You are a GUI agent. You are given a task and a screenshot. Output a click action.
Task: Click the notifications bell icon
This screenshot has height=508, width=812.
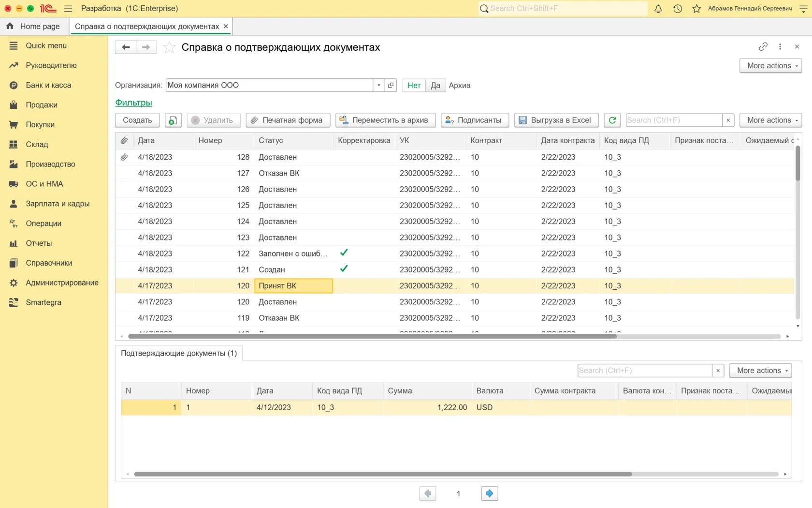click(x=658, y=9)
